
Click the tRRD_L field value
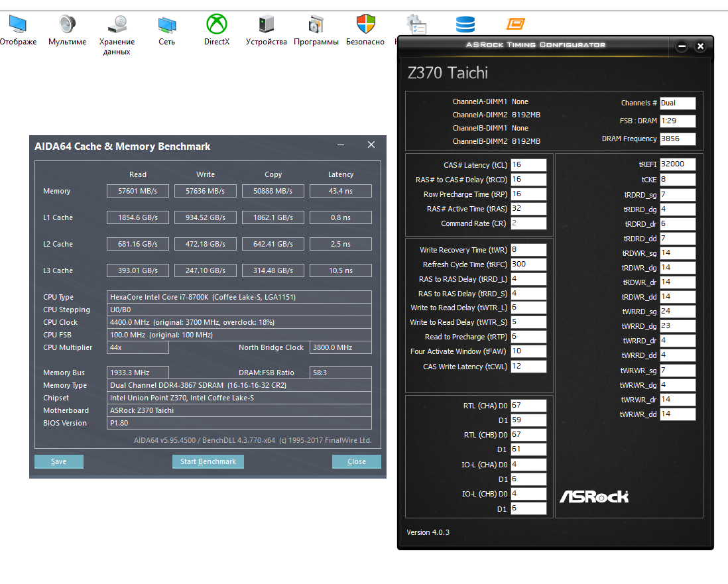coord(528,279)
